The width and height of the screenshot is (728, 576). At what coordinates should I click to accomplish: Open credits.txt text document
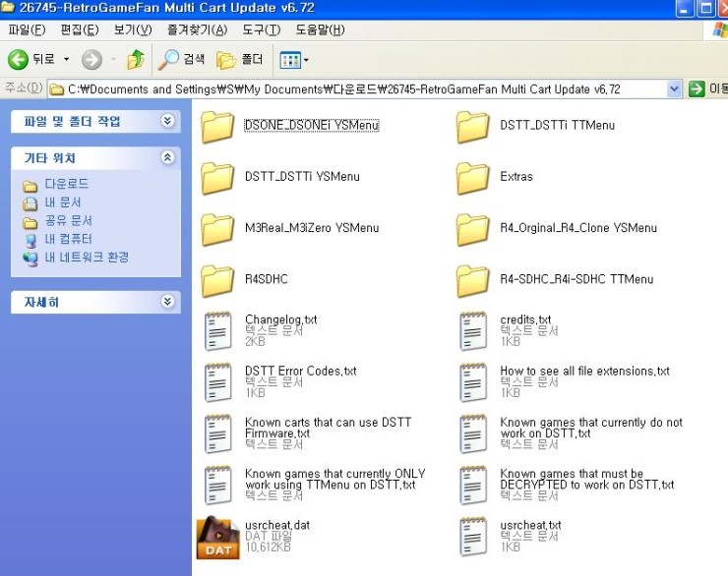473,331
